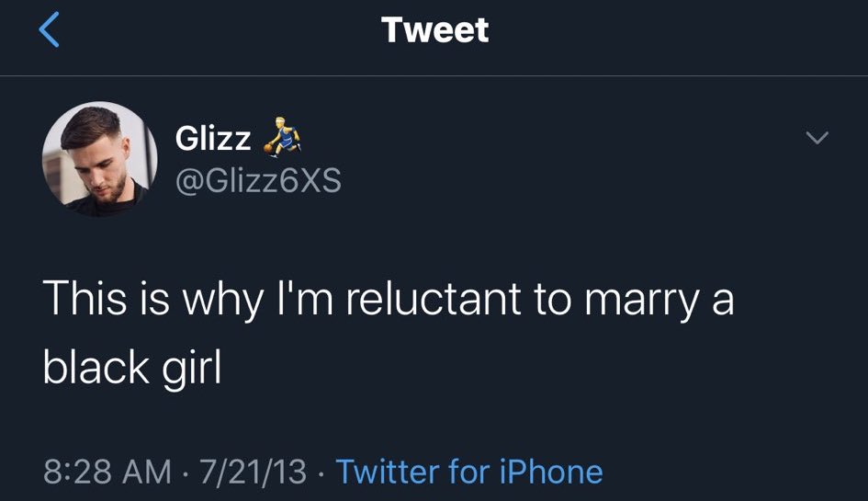
Task: Expand the tweet options chevron
Action: 817,137
